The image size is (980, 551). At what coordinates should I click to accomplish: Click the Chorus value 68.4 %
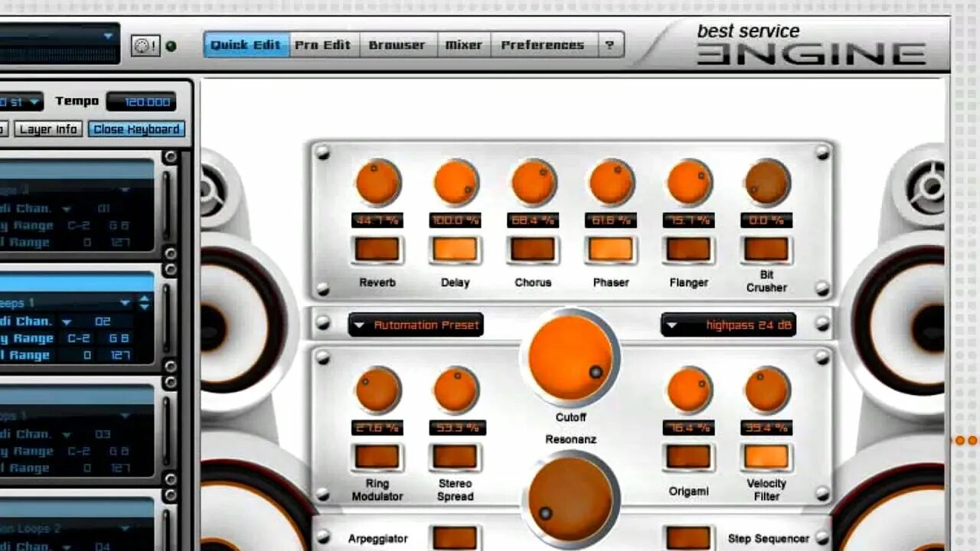tap(534, 220)
